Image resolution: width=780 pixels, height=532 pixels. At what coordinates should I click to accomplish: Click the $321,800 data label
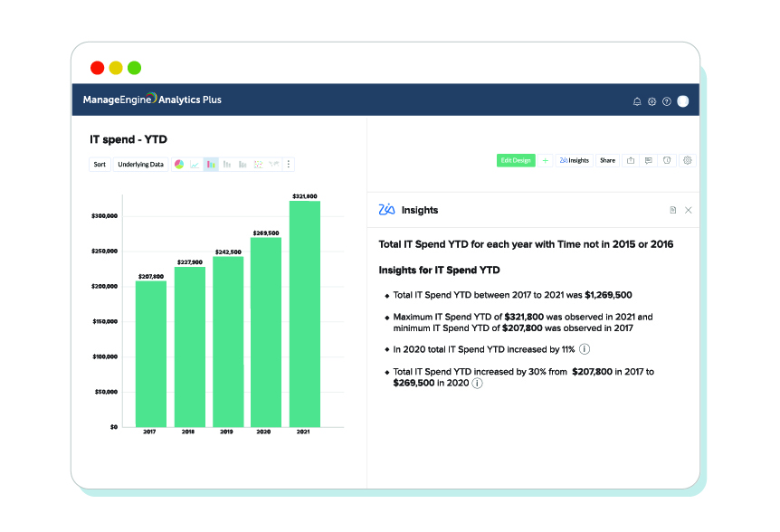304,196
